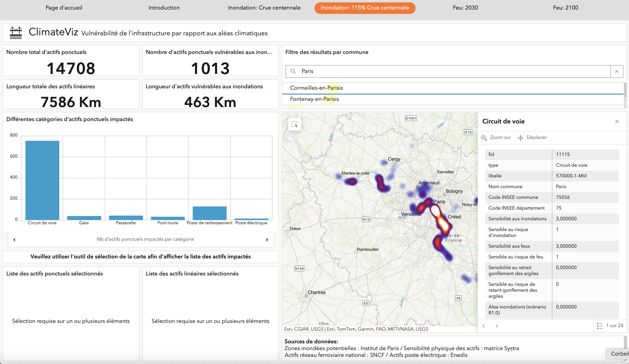The image size is (629, 364).
Task: Clear the Paris search field
Action: coord(616,72)
